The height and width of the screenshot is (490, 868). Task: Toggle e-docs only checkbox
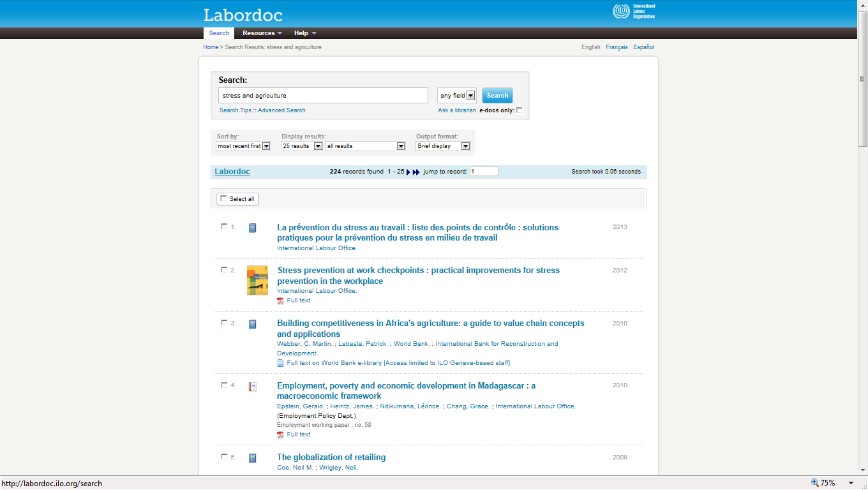click(x=519, y=110)
